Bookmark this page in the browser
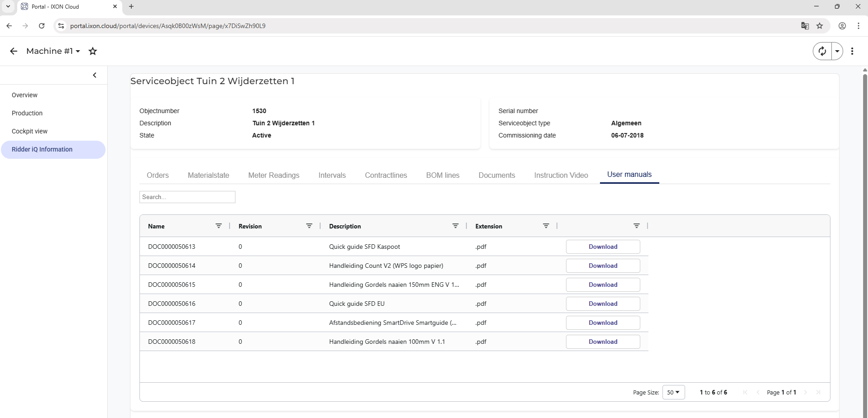868x418 pixels. click(x=820, y=26)
